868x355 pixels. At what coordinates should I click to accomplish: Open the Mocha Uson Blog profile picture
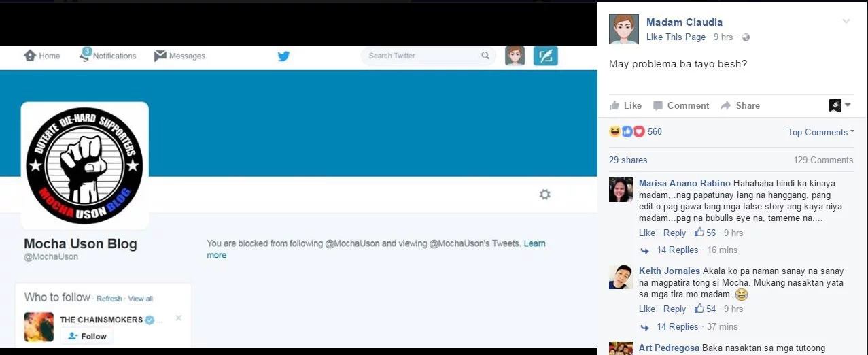point(85,165)
